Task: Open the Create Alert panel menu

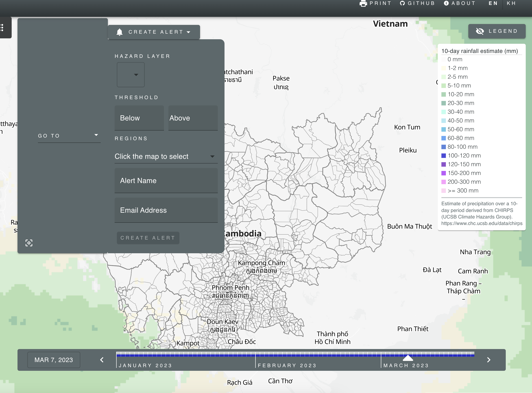Action: click(x=189, y=32)
